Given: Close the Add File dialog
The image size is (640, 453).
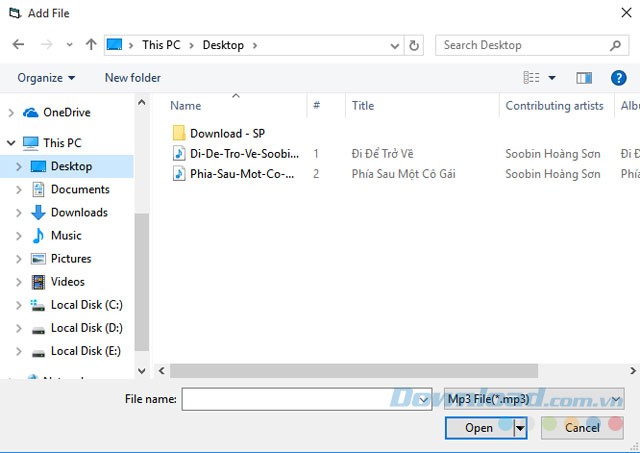Looking at the screenshot, I should click(x=626, y=13).
